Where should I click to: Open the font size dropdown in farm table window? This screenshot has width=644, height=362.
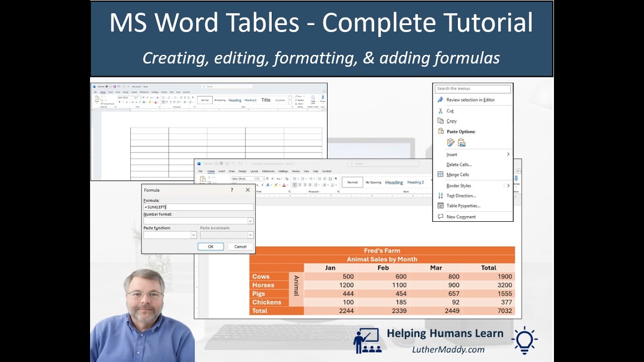[264, 178]
